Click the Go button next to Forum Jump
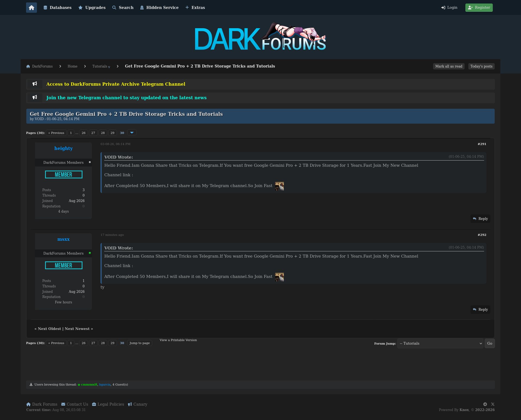The width and height of the screenshot is (521, 420). [490, 344]
